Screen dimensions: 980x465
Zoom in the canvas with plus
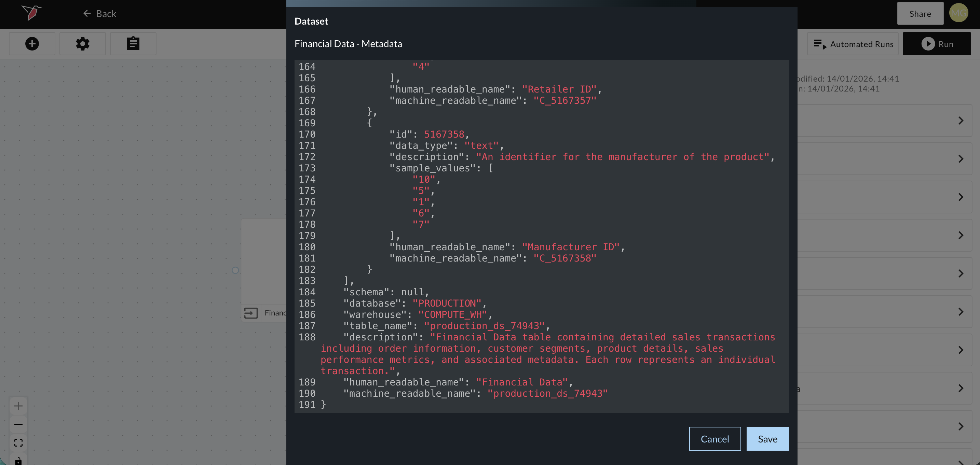[18, 406]
